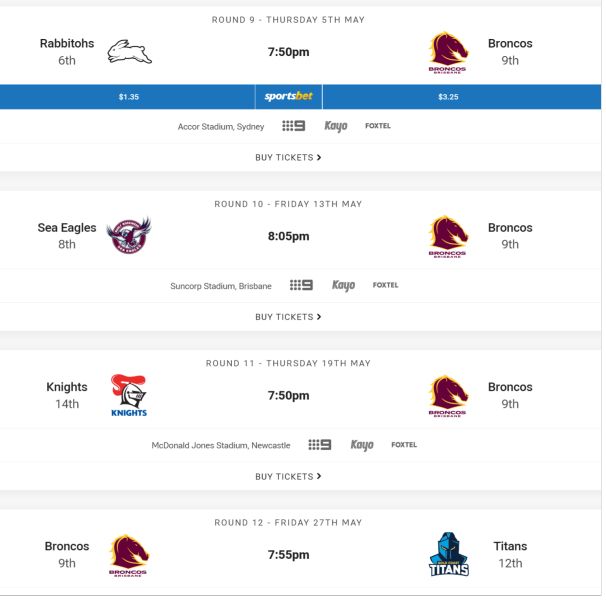Buy tickets for Round 11 match
Image resolution: width=606 pixels, height=600 pixels.
(288, 477)
